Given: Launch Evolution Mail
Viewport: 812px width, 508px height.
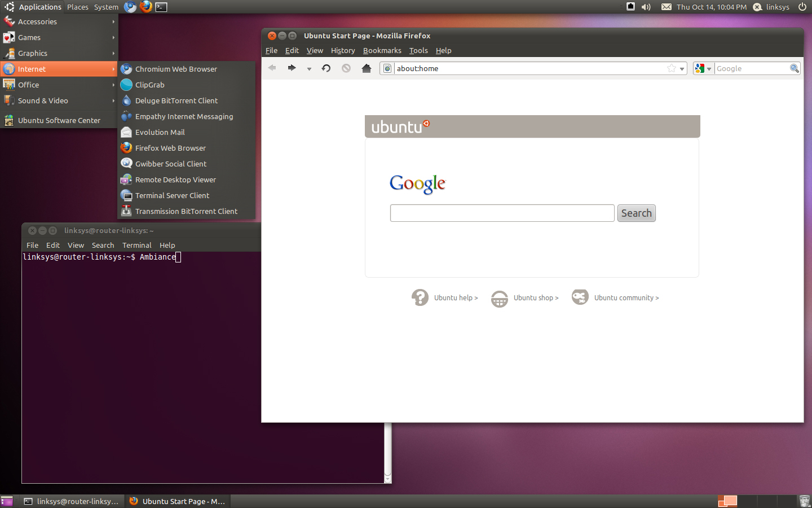Looking at the screenshot, I should tap(186, 132).
